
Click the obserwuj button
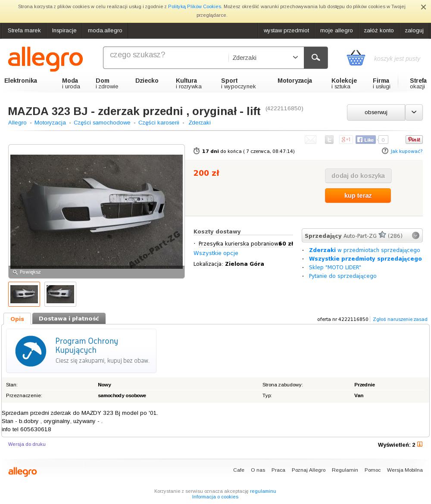[376, 112]
